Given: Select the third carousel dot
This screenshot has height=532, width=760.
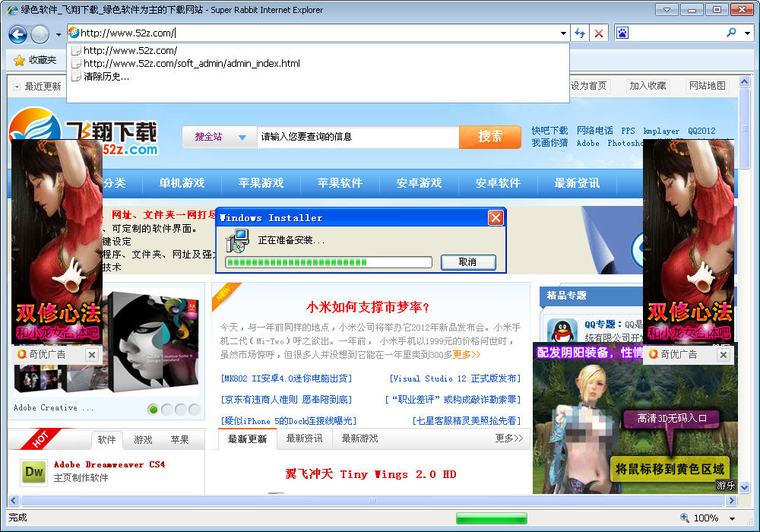Looking at the screenshot, I should pos(180,410).
